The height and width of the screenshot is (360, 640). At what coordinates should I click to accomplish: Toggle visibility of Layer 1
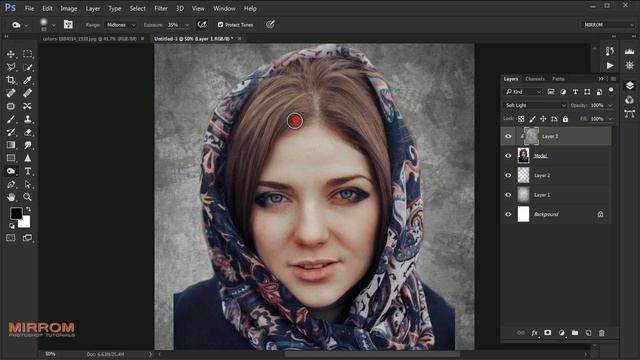(x=508, y=195)
